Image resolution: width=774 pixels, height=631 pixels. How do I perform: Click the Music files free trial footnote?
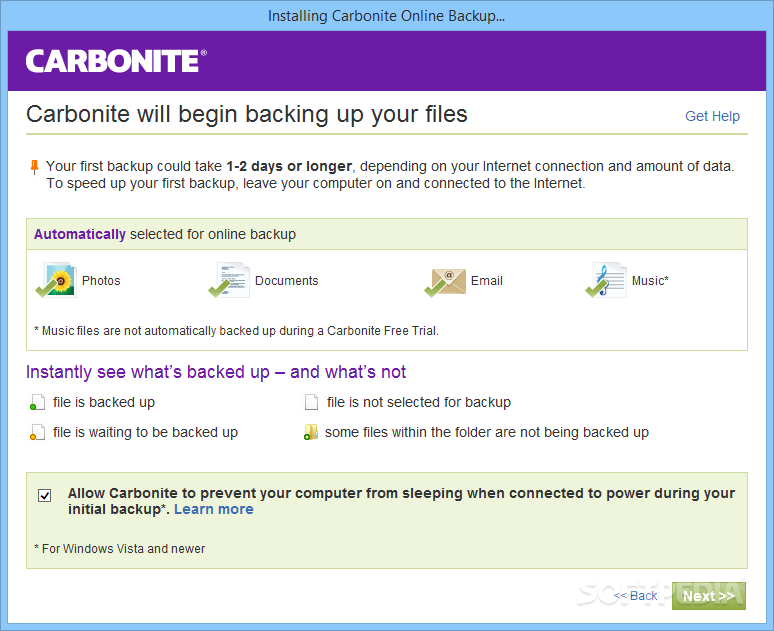[x=236, y=331]
